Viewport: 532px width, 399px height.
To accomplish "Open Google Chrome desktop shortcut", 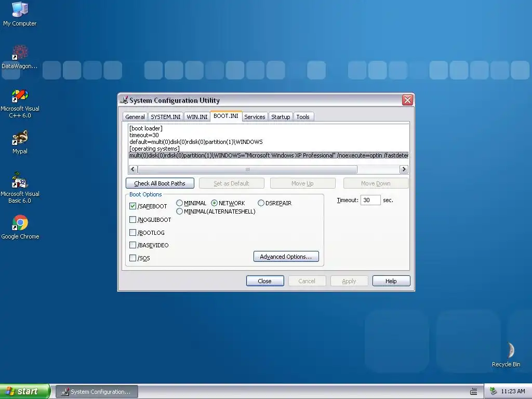I will pyautogui.click(x=20, y=227).
